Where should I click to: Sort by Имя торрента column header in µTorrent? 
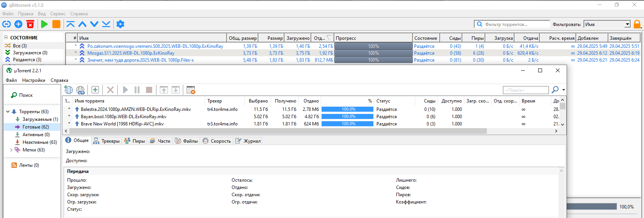(x=139, y=101)
